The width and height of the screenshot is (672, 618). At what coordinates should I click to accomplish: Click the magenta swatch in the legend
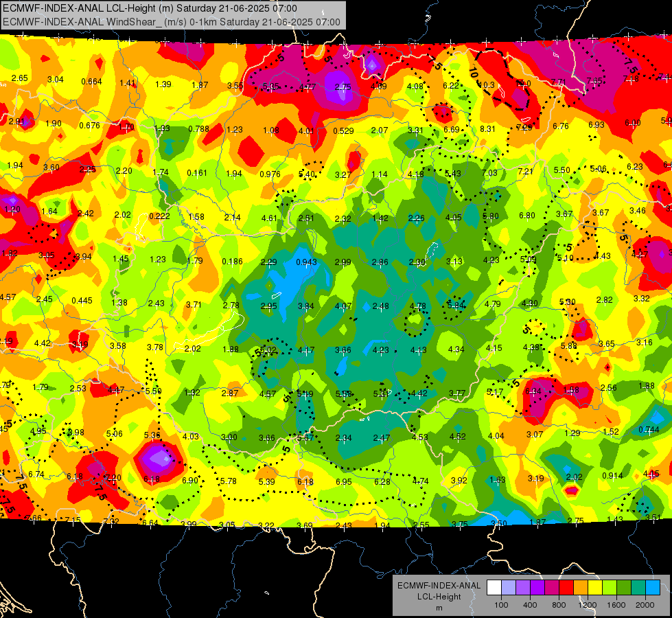coord(552,587)
